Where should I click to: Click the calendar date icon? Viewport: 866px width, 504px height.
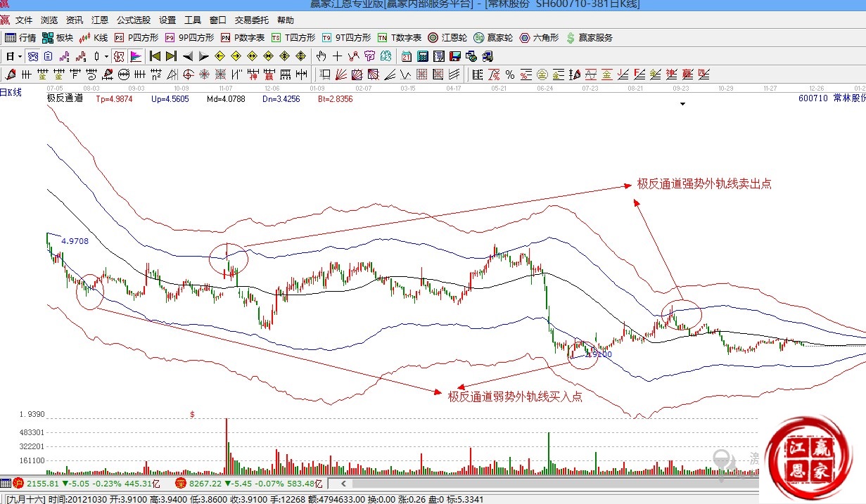pos(407,56)
